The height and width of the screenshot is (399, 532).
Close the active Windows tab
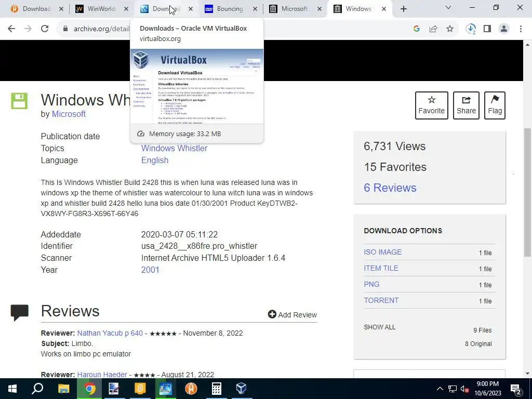(x=384, y=9)
